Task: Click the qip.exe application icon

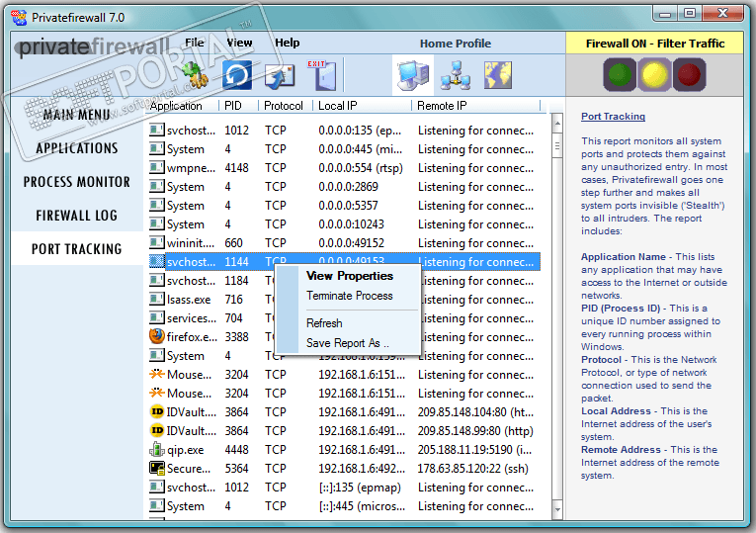Action: pyautogui.click(x=157, y=450)
